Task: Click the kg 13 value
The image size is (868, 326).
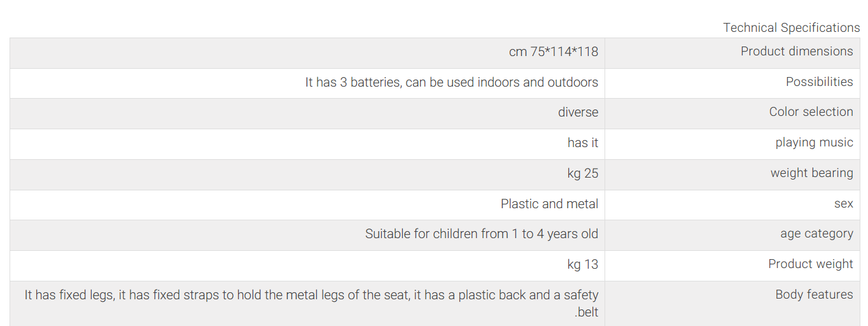Action: click(583, 264)
